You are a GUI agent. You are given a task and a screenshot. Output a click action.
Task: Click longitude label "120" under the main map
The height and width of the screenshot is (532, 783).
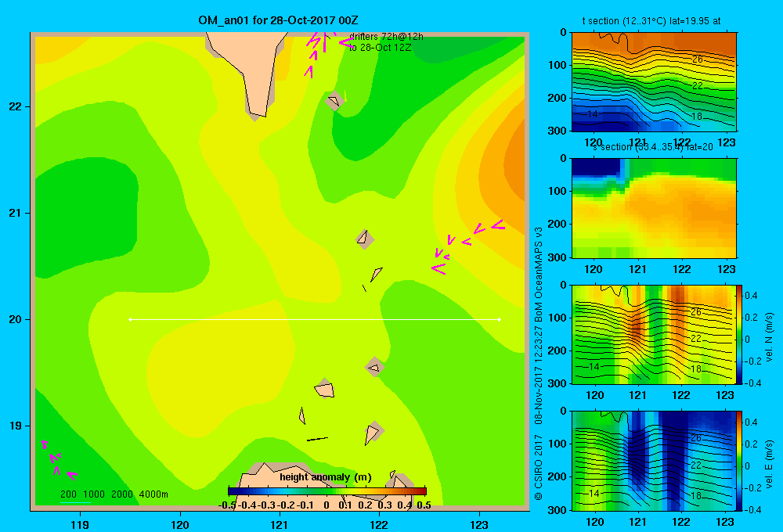pyautogui.click(x=180, y=524)
